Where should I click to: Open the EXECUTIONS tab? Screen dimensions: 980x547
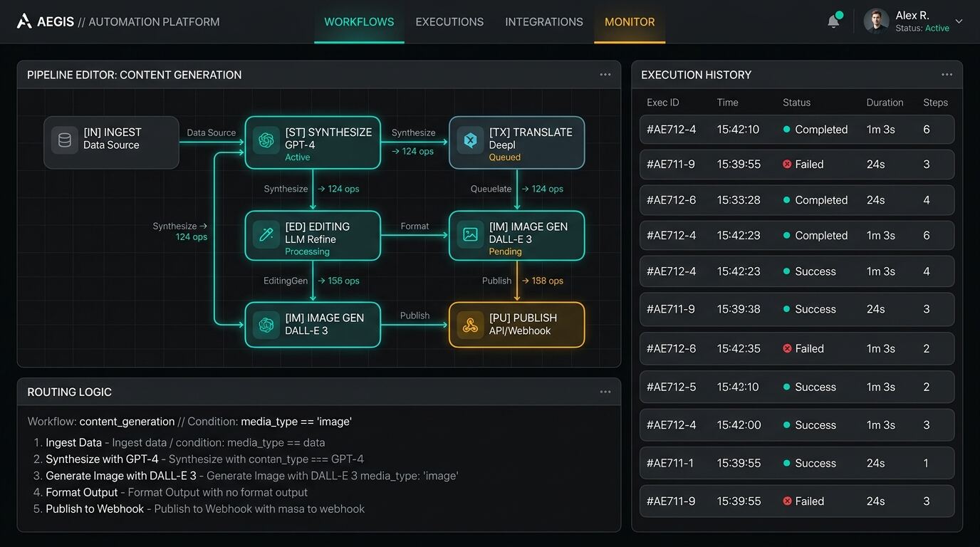(449, 22)
